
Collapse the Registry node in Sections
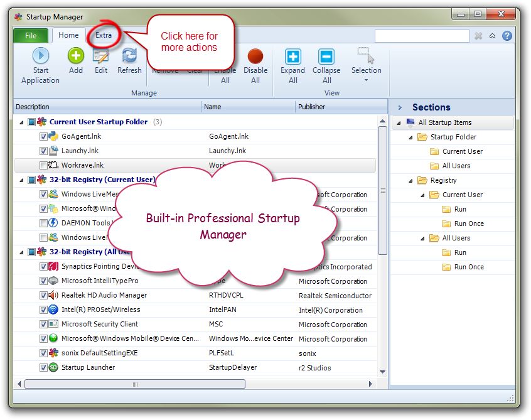point(410,180)
